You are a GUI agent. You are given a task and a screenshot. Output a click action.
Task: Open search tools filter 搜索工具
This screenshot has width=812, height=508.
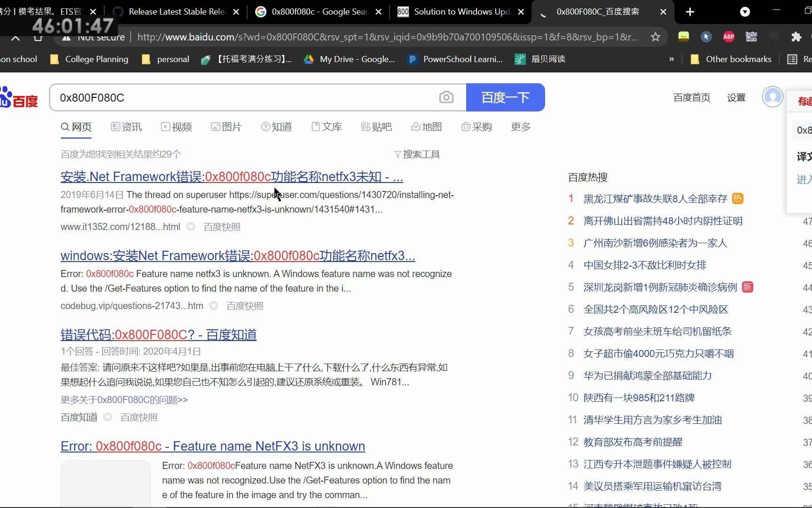(417, 154)
